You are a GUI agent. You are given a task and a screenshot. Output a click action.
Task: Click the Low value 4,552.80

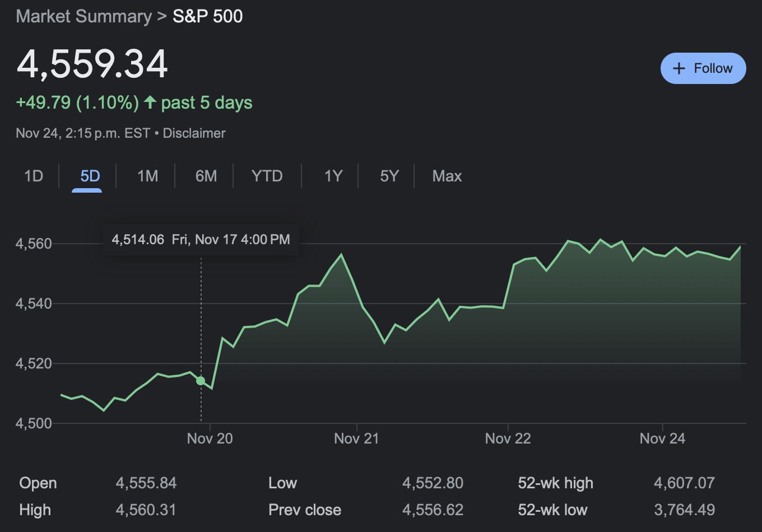point(433,483)
